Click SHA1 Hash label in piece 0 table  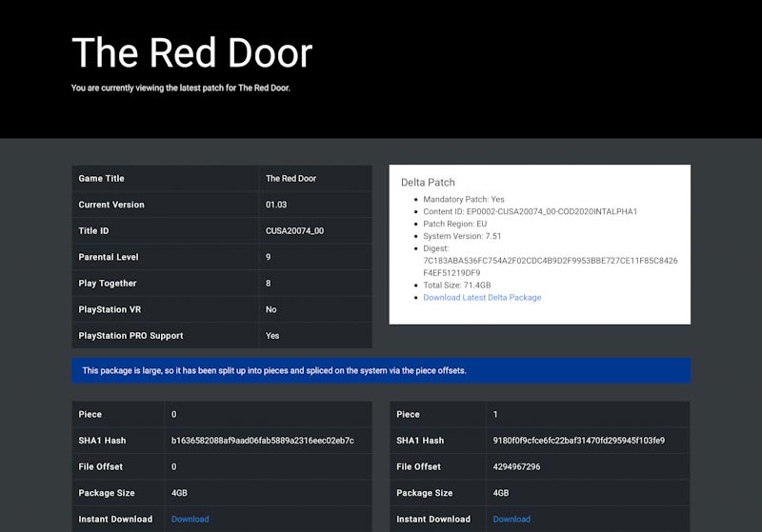click(102, 441)
